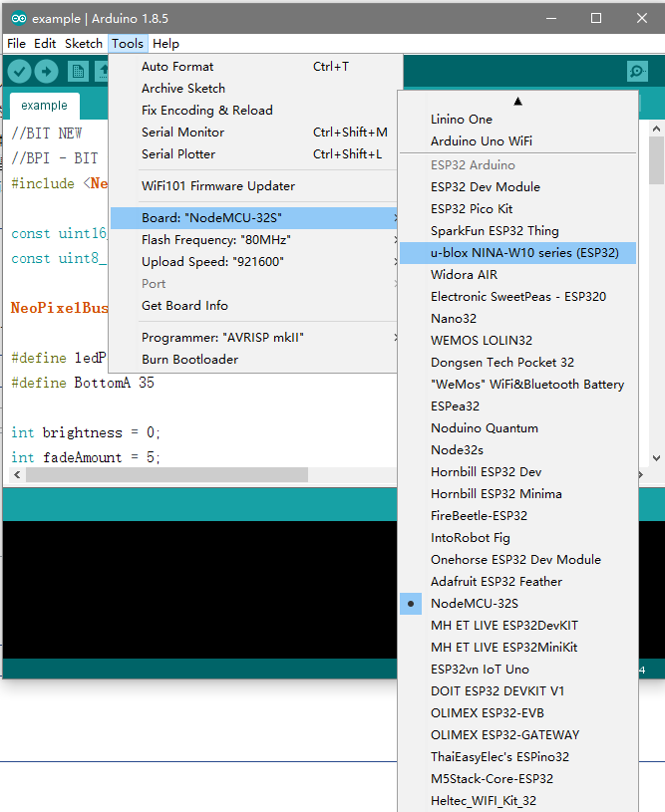Image resolution: width=665 pixels, height=812 pixels.
Task: Click Burn Bootloader
Action: tap(189, 360)
